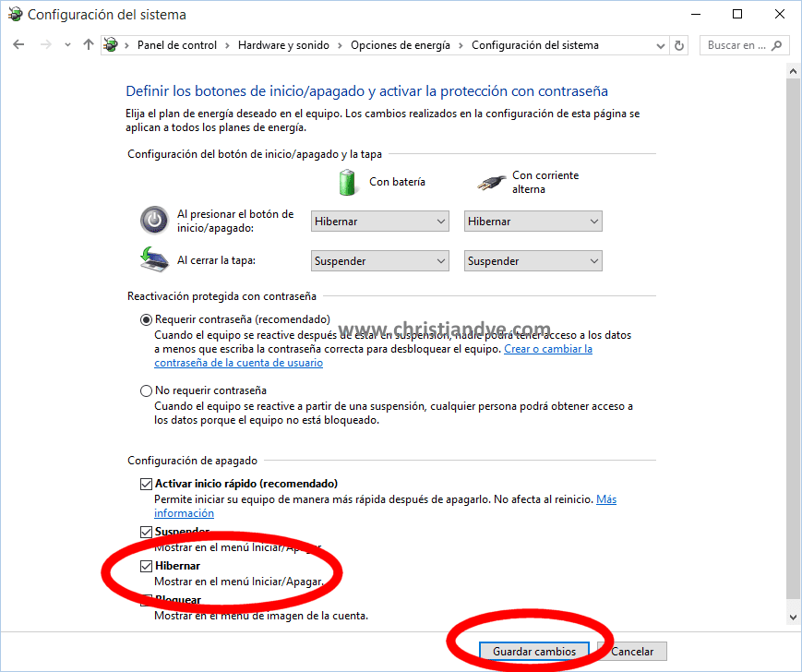The width and height of the screenshot is (802, 672).
Task: Click the search magnifier icon
Action: [x=776, y=45]
